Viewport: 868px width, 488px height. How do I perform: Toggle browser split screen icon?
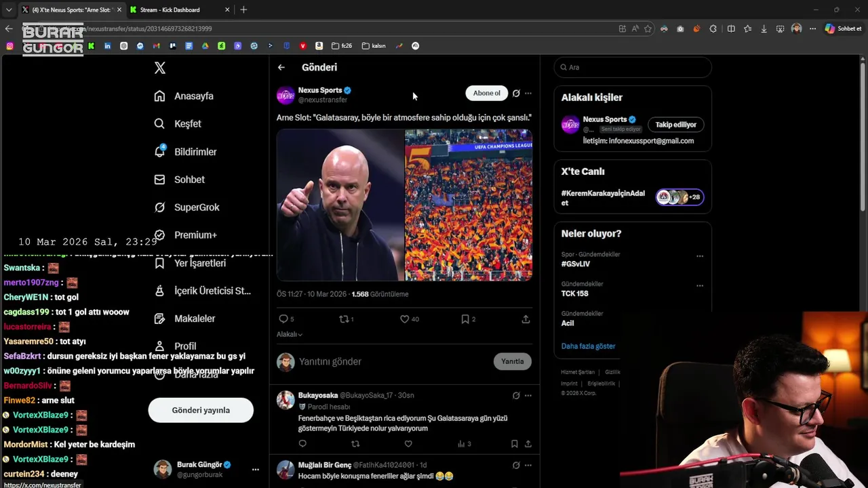pyautogui.click(x=731, y=28)
